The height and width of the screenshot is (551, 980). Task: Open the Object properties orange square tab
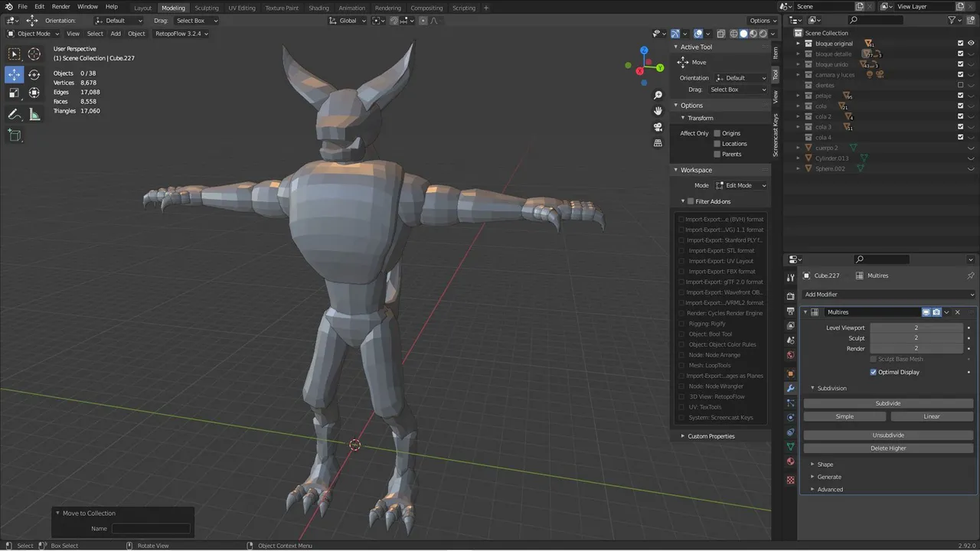click(x=791, y=373)
